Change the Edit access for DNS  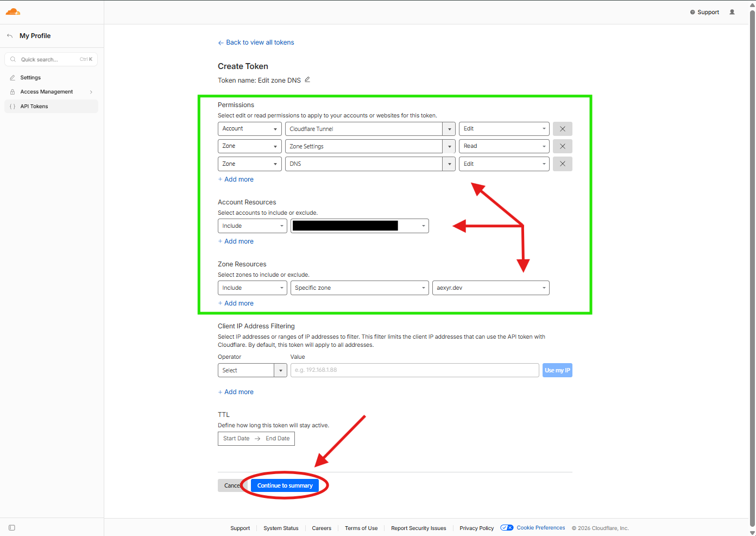click(504, 164)
